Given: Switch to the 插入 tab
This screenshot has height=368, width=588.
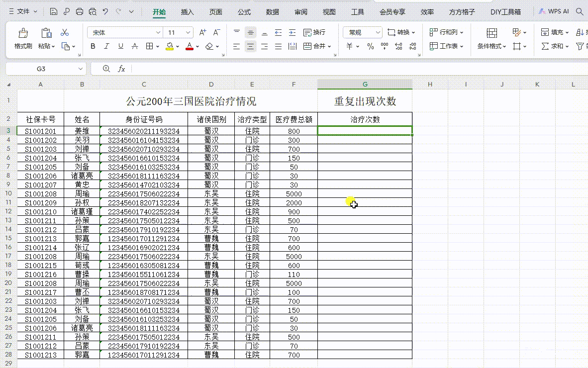Looking at the screenshot, I should click(187, 12).
